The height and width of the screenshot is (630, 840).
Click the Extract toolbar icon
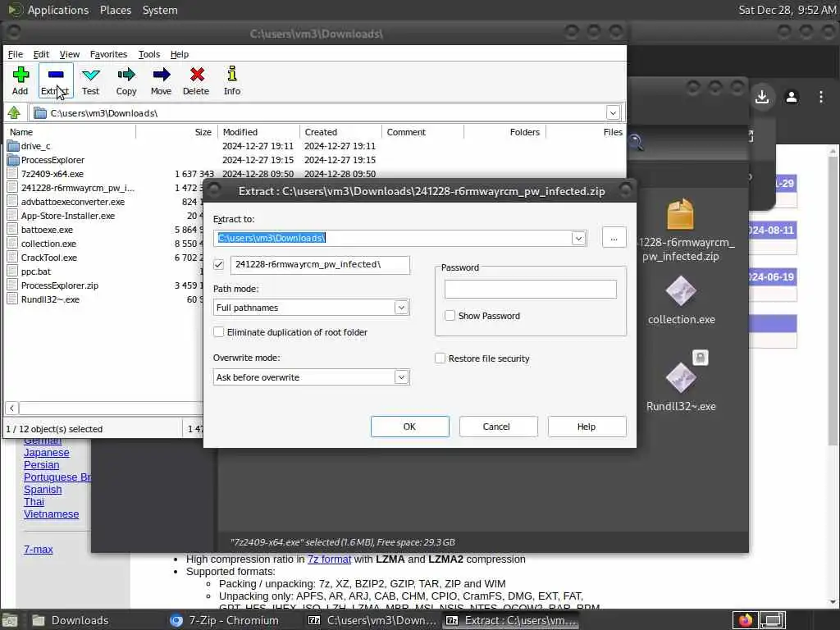point(56,80)
